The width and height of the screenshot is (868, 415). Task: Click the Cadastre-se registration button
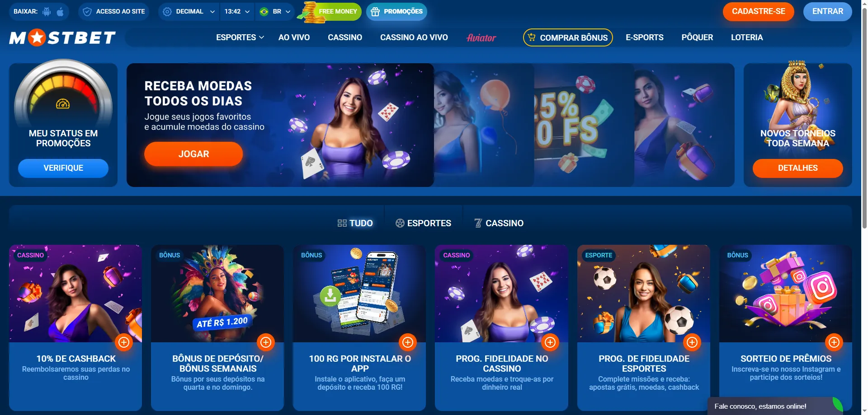pyautogui.click(x=759, y=12)
